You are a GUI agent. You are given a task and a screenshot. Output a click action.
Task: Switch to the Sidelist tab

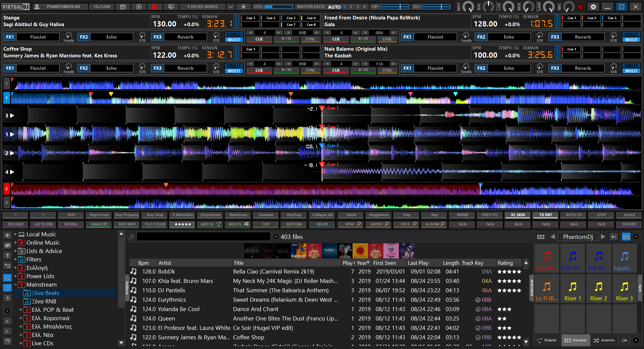coord(547,340)
